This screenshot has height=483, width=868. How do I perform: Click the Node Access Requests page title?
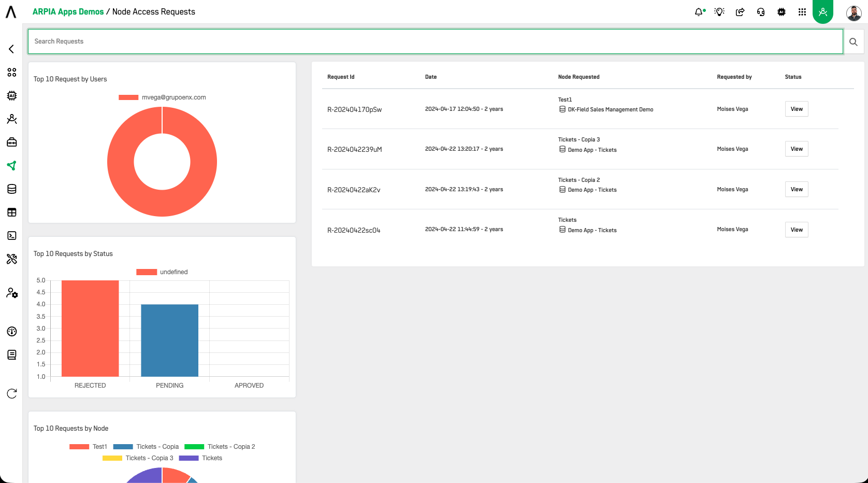pyautogui.click(x=154, y=12)
